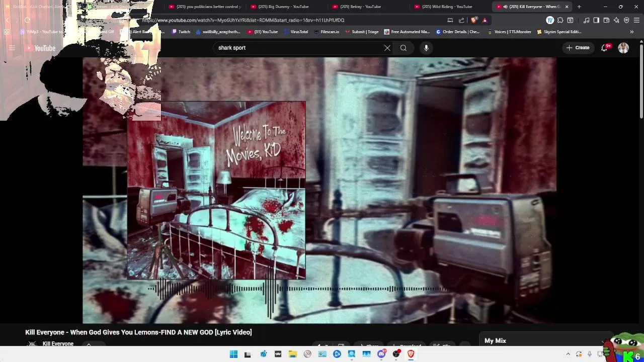Click the video player to pause playback
Image resolution: width=644 pixels, height=362 pixels.
(319, 190)
